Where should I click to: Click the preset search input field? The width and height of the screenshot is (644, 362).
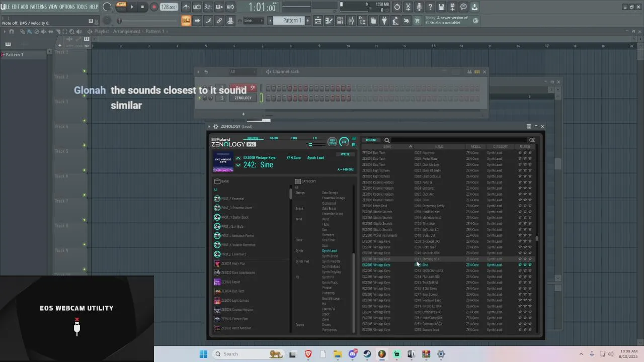(459, 140)
